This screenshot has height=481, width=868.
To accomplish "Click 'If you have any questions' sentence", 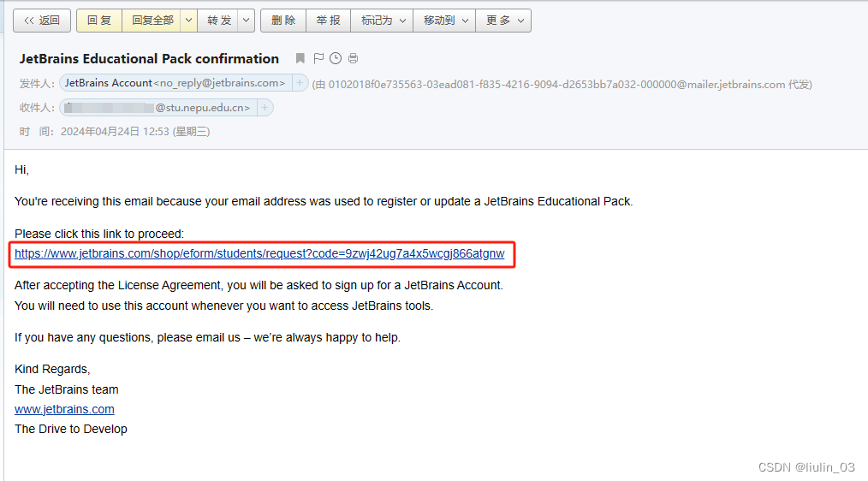I will click(208, 337).
